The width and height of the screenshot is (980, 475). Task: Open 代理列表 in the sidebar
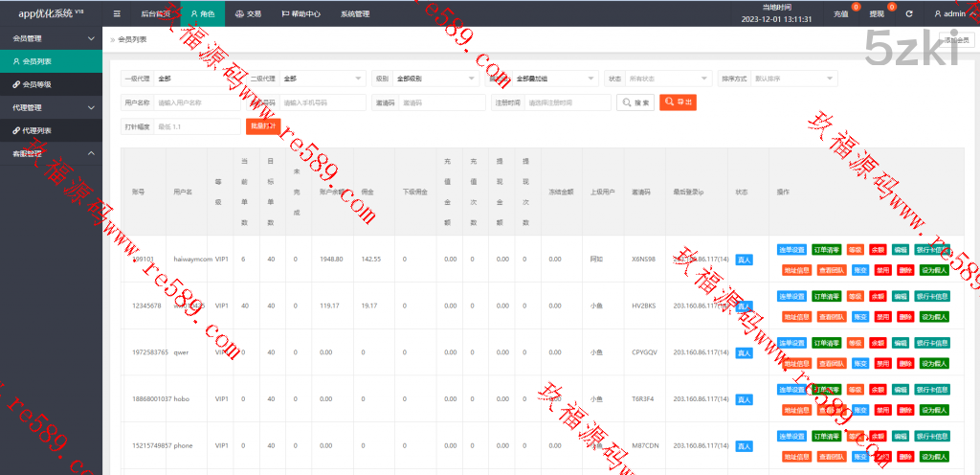[38, 130]
